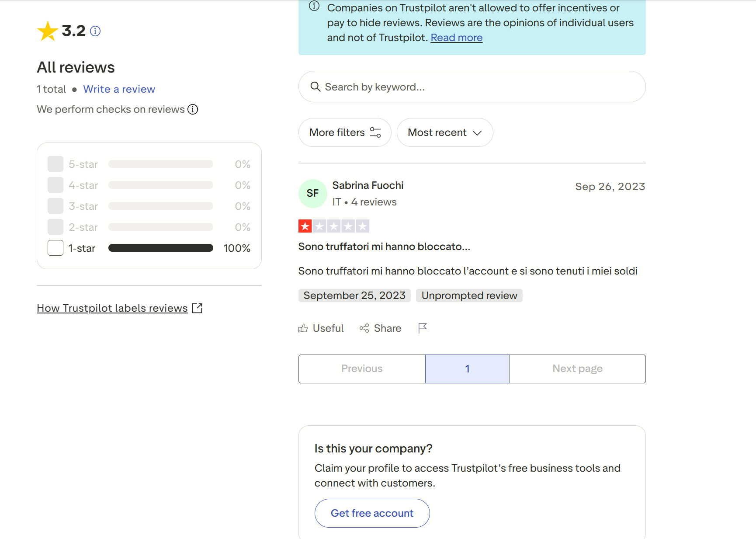Image resolution: width=756 pixels, height=539 pixels.
Task: Click the one-star rating image on review
Action: (x=334, y=226)
